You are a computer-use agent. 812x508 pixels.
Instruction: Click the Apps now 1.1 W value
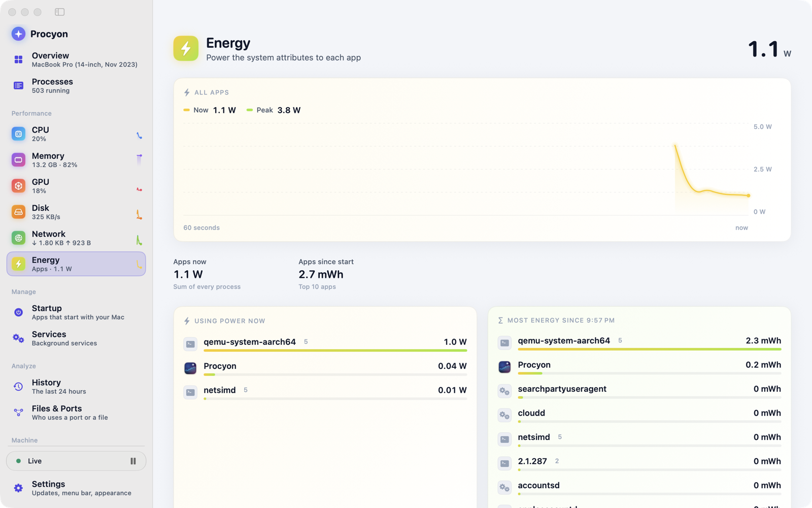coord(188,274)
